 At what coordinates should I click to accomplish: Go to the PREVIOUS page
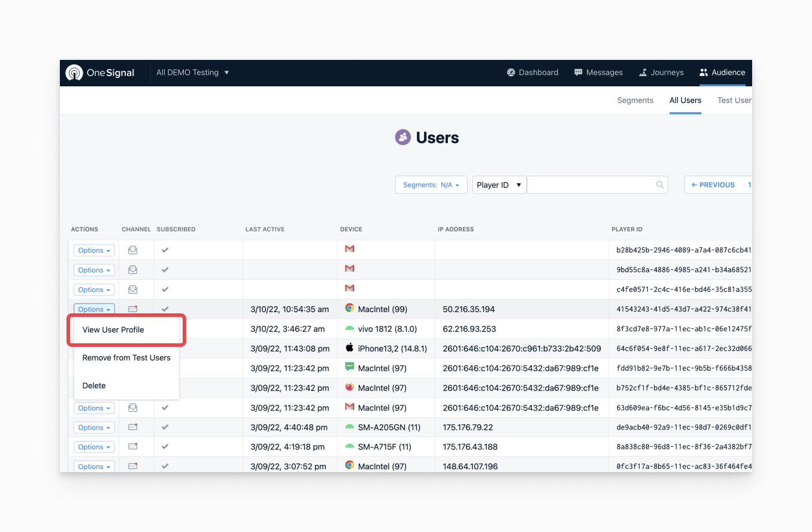tap(713, 185)
